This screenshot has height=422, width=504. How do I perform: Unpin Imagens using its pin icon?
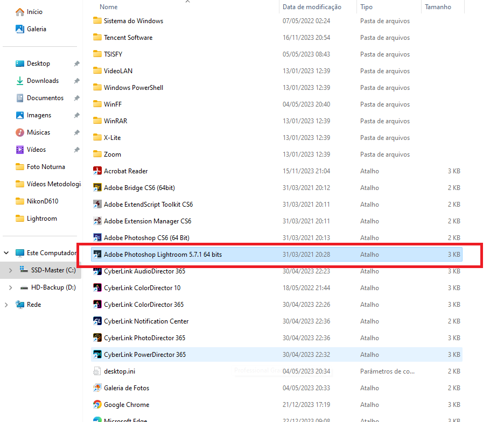pos(76,115)
